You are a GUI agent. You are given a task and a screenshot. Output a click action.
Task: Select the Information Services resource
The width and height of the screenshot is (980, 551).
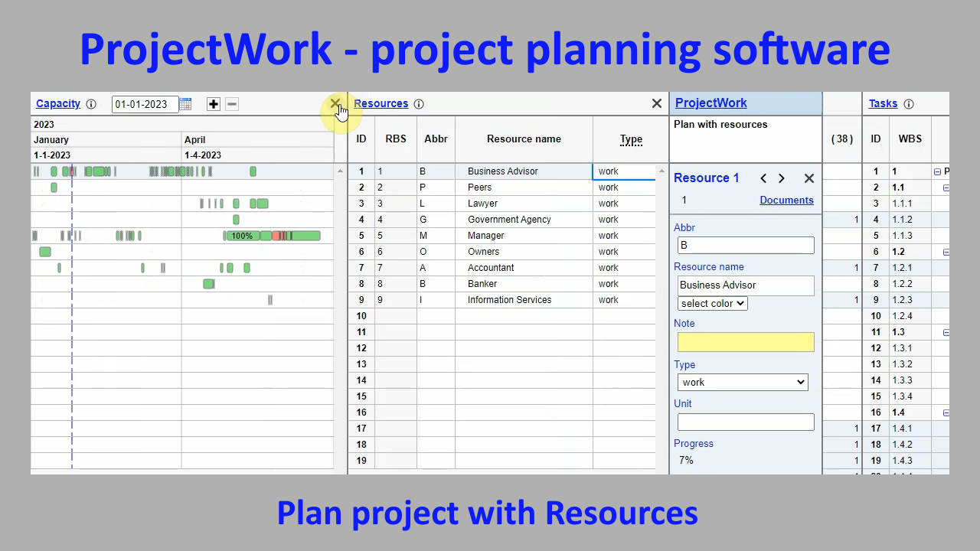click(x=509, y=300)
